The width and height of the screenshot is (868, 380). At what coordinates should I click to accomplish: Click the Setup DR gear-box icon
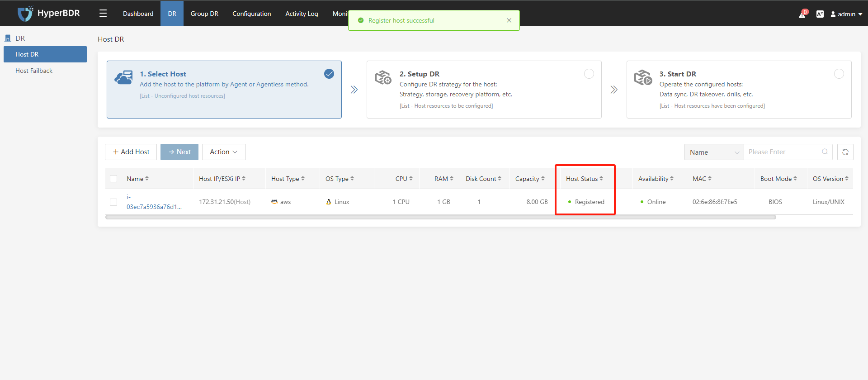[383, 77]
